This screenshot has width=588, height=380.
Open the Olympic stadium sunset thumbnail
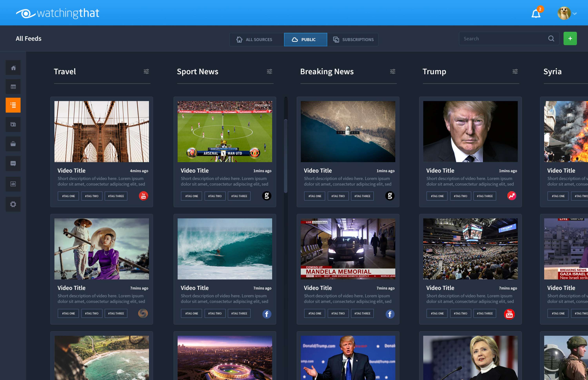click(225, 358)
